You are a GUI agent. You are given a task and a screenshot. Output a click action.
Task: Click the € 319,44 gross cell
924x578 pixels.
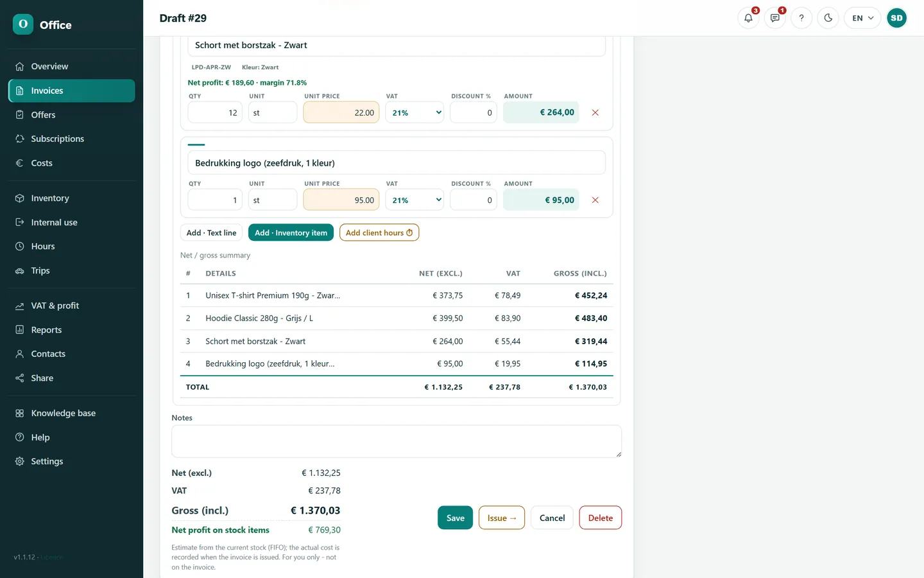[591, 341]
